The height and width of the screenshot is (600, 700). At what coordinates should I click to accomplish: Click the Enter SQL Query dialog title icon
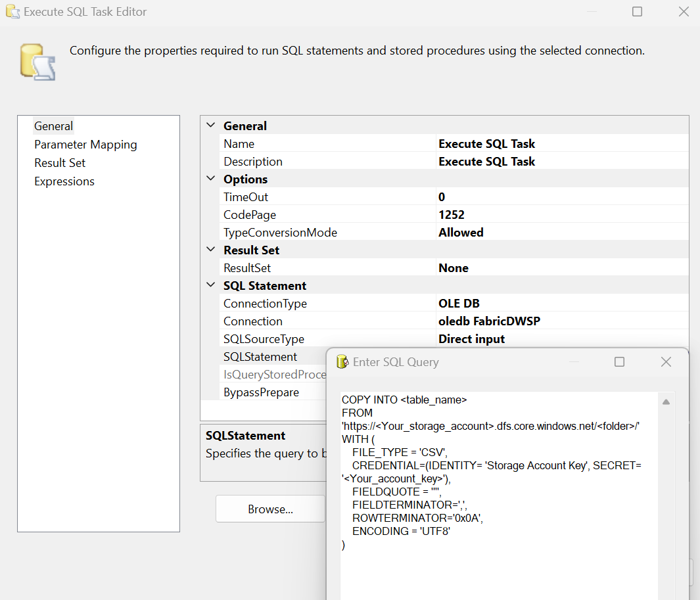[342, 362]
